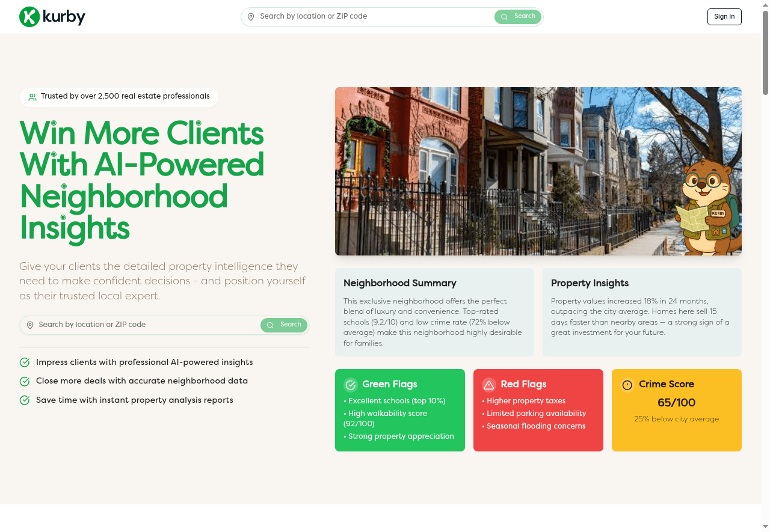This screenshot has height=532, width=770.
Task: Click the page vertical scrollbar
Action: pyautogui.click(x=765, y=54)
